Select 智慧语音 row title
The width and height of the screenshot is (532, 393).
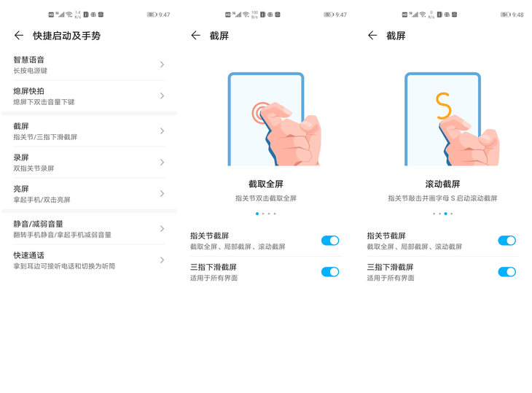[x=29, y=60]
